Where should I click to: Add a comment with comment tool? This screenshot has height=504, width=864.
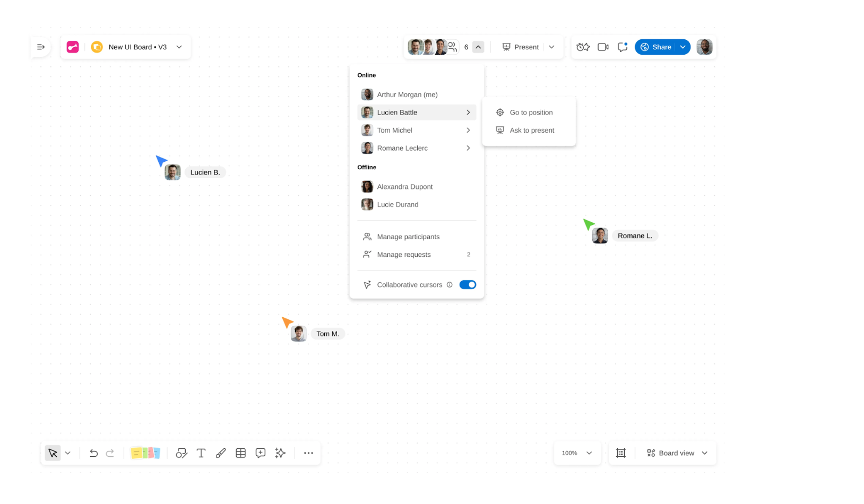pos(260,453)
